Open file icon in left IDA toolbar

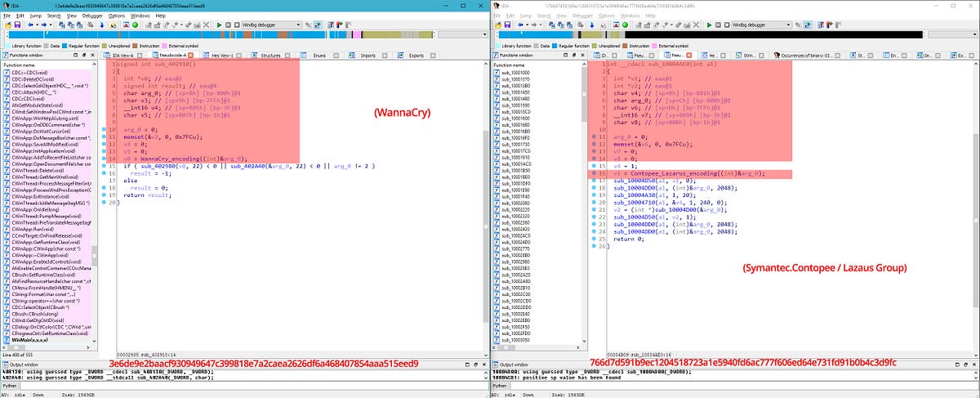(x=7, y=25)
